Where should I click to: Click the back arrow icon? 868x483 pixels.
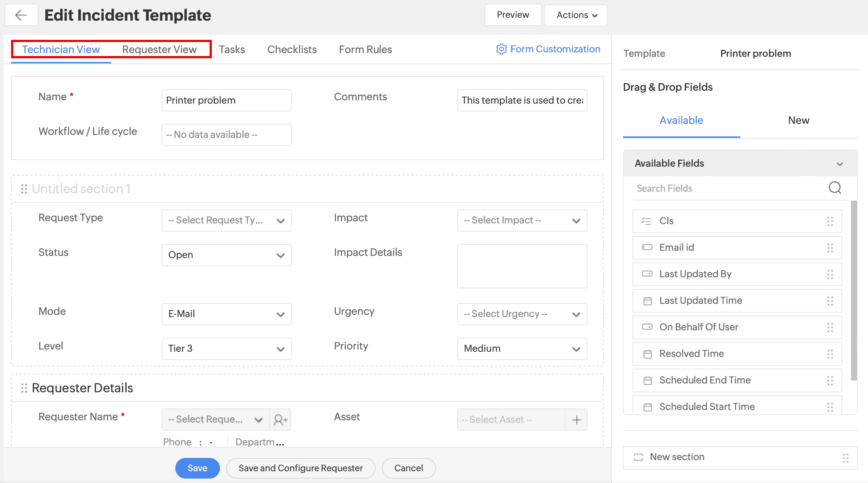[x=21, y=15]
